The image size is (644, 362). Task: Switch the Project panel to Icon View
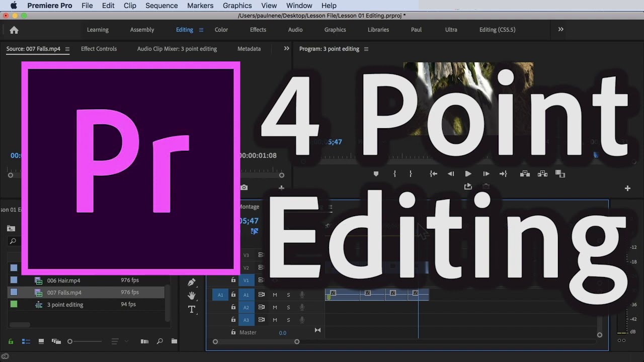pyautogui.click(x=41, y=341)
